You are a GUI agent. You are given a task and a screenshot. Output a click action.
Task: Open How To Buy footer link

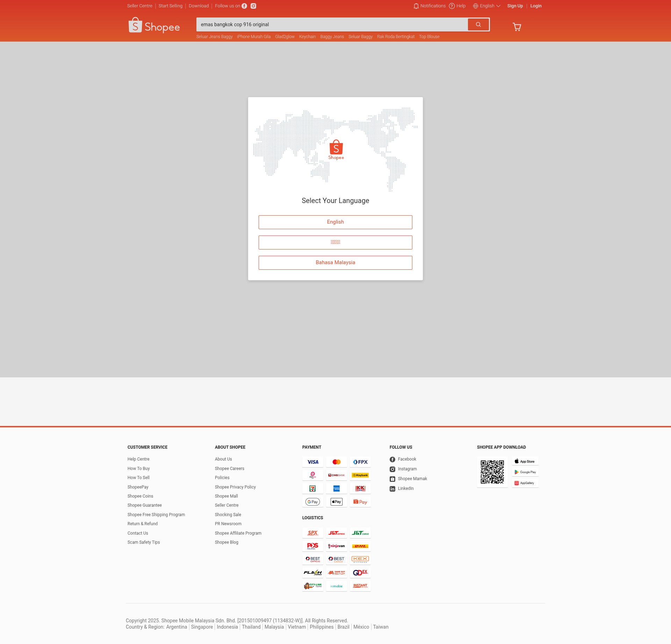click(x=138, y=469)
